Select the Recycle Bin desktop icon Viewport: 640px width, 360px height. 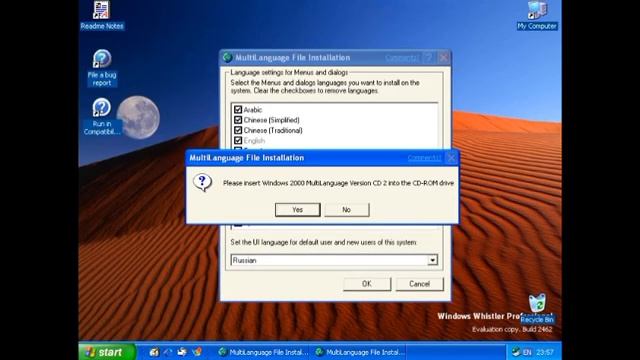537,309
